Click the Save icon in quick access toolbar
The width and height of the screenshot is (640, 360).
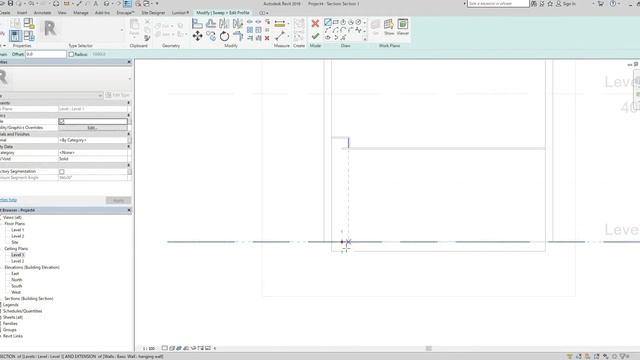coord(10,3)
